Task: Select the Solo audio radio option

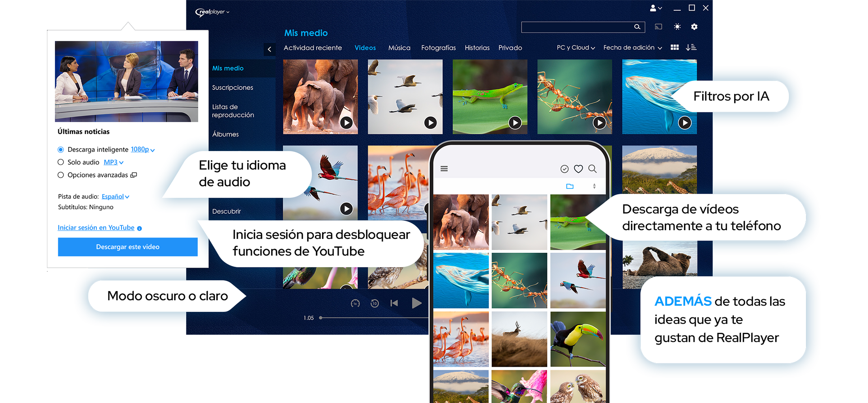Action: point(61,162)
